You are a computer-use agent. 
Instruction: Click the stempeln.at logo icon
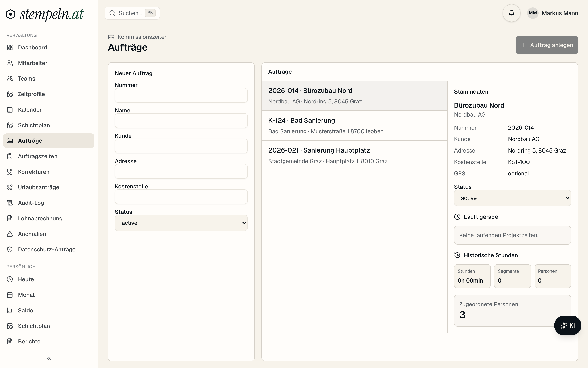tap(11, 14)
